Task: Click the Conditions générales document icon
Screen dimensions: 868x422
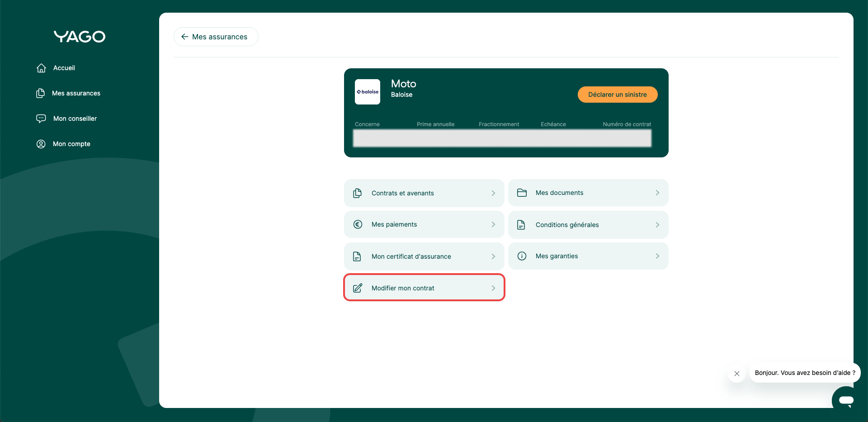Action: tap(521, 225)
